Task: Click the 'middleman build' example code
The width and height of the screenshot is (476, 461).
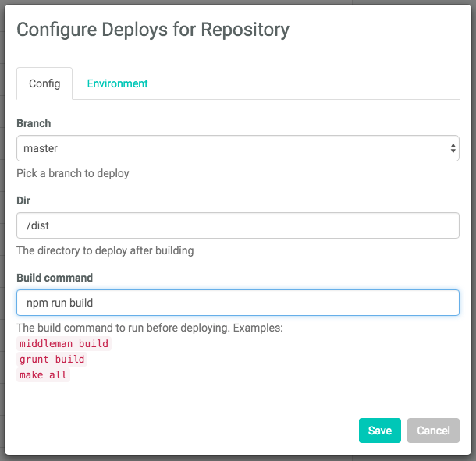Action: [64, 344]
